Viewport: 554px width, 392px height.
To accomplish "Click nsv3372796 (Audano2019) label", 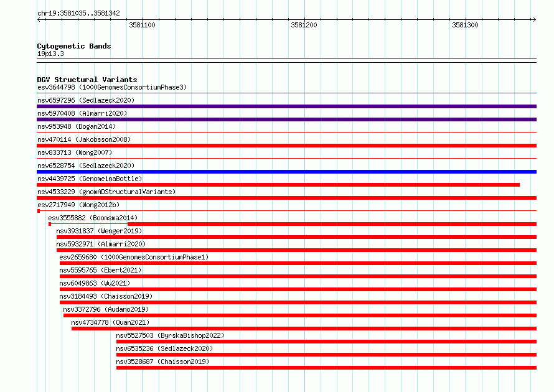I will (106, 309).
